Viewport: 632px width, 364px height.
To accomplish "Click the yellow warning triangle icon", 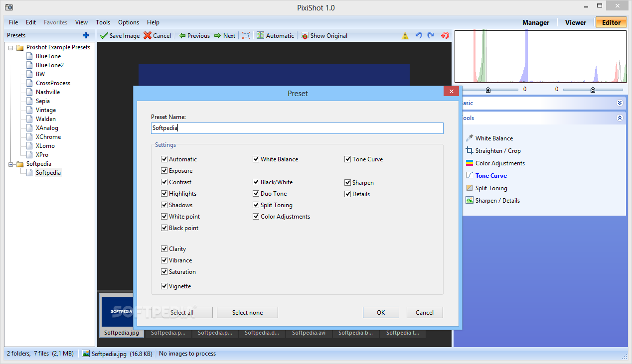I will tap(405, 36).
